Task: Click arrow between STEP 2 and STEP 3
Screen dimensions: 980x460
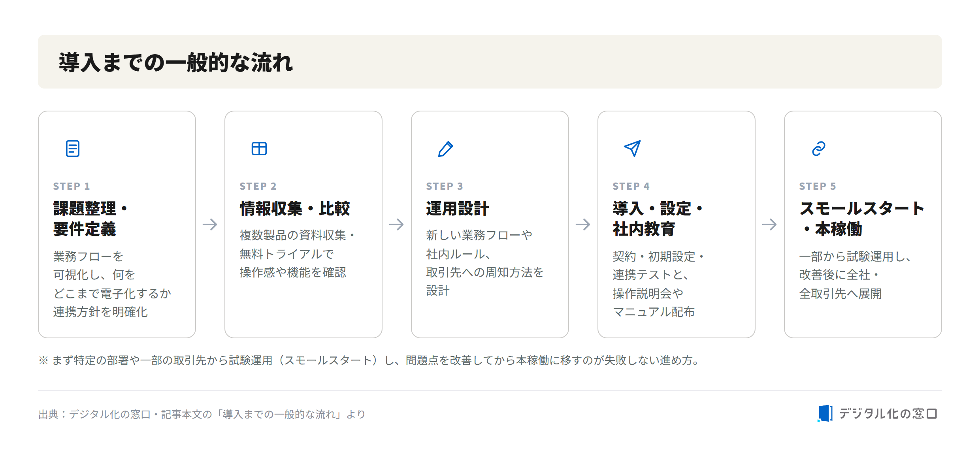Action: click(x=396, y=224)
